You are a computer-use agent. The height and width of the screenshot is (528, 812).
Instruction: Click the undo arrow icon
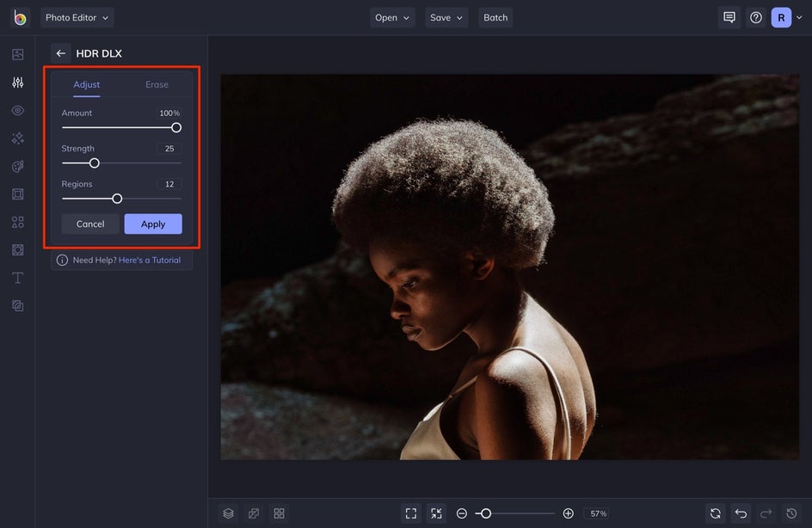pyautogui.click(x=741, y=513)
